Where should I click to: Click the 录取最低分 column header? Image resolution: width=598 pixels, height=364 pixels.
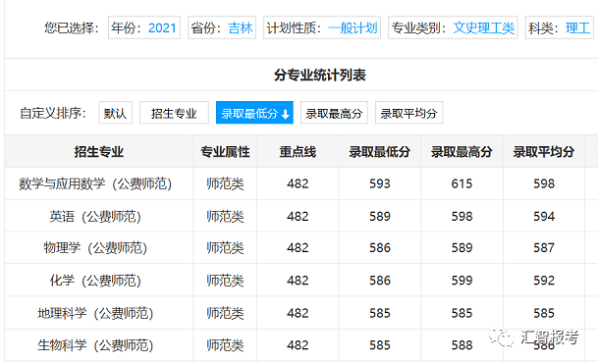tap(379, 152)
